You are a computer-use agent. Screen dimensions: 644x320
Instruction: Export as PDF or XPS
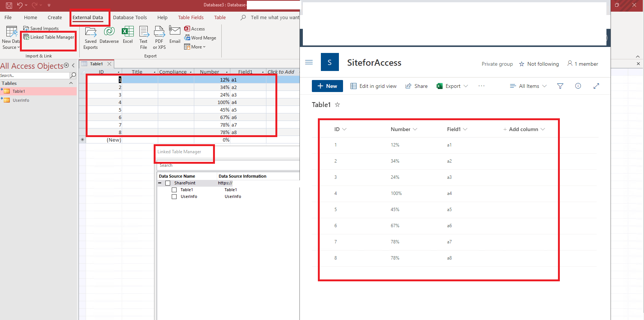[159, 32]
